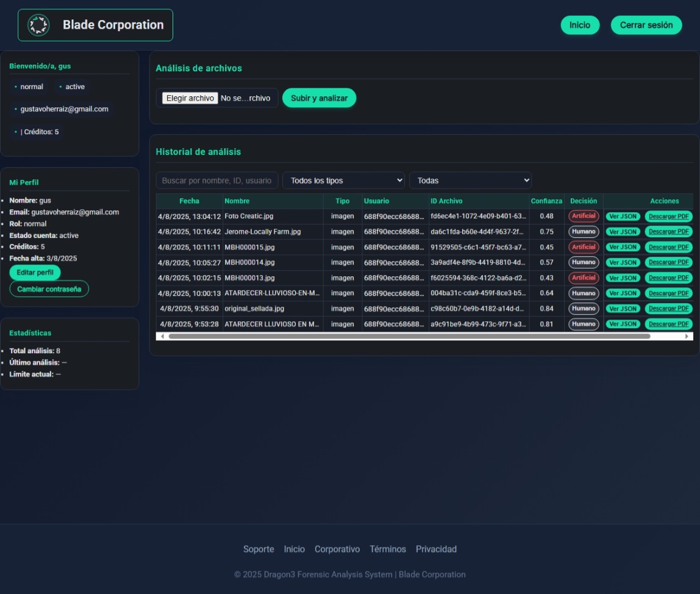Viewport: 700px width, 594px height.
Task: Click Ver JSON for MBH000015.jpg
Action: pos(623,247)
